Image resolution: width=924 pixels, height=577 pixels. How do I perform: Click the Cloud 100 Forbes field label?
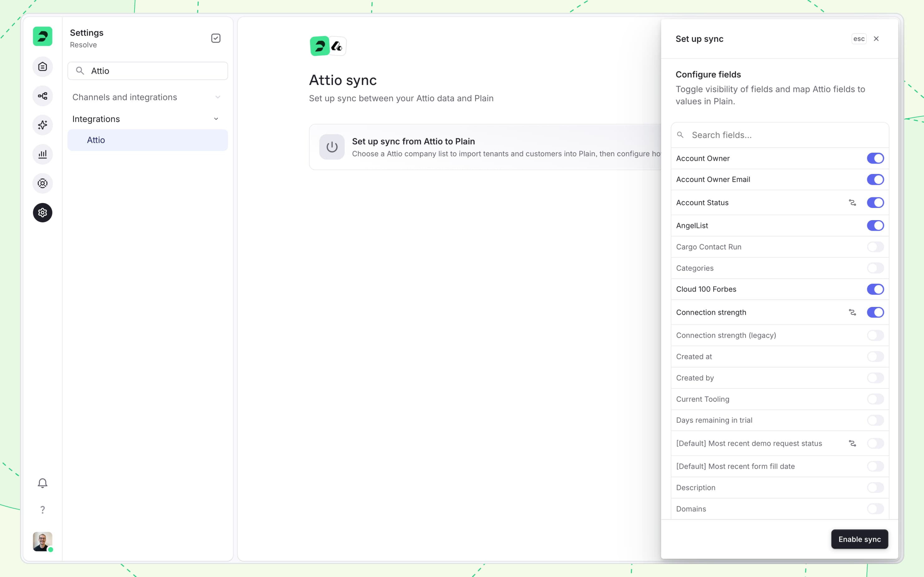[x=706, y=289]
